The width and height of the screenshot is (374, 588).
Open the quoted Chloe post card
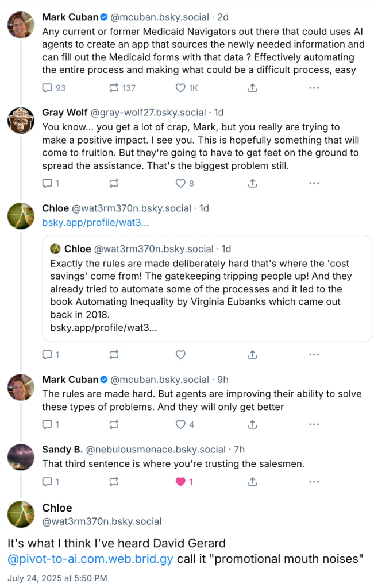coord(207,288)
